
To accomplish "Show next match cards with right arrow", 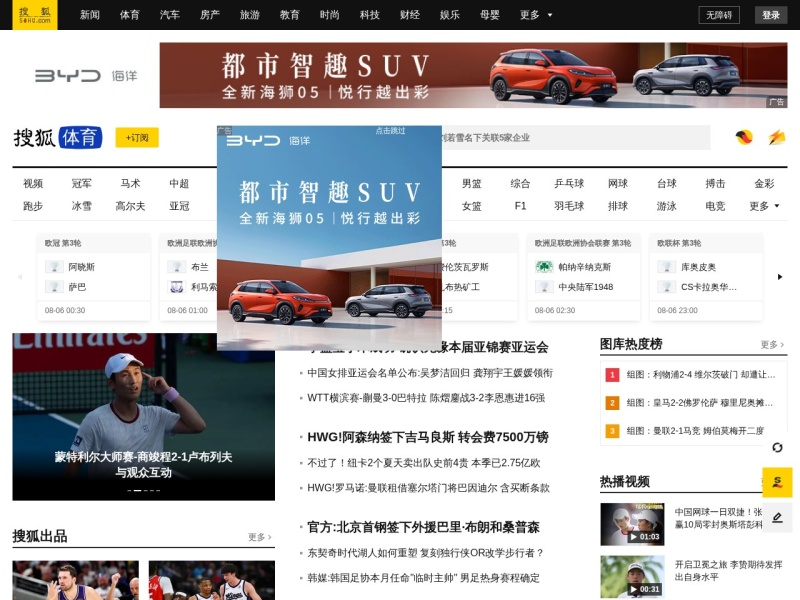I will (x=780, y=277).
